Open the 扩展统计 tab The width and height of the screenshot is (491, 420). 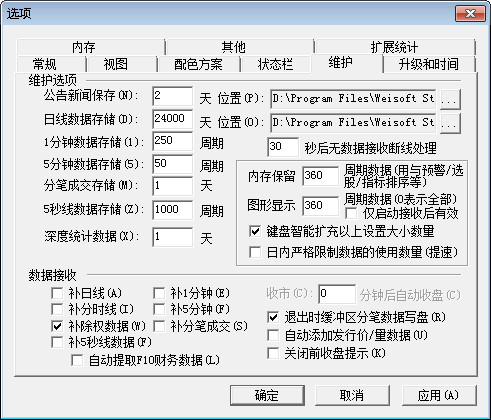[394, 47]
